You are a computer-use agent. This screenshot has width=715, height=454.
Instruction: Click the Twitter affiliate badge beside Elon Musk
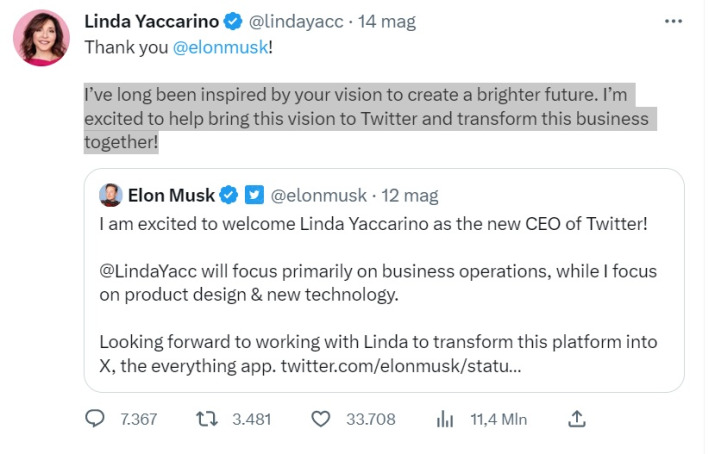pyautogui.click(x=254, y=195)
